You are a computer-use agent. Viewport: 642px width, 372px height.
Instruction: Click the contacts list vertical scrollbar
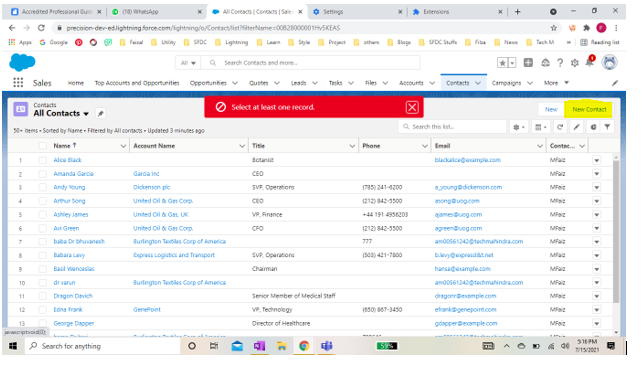616,231
